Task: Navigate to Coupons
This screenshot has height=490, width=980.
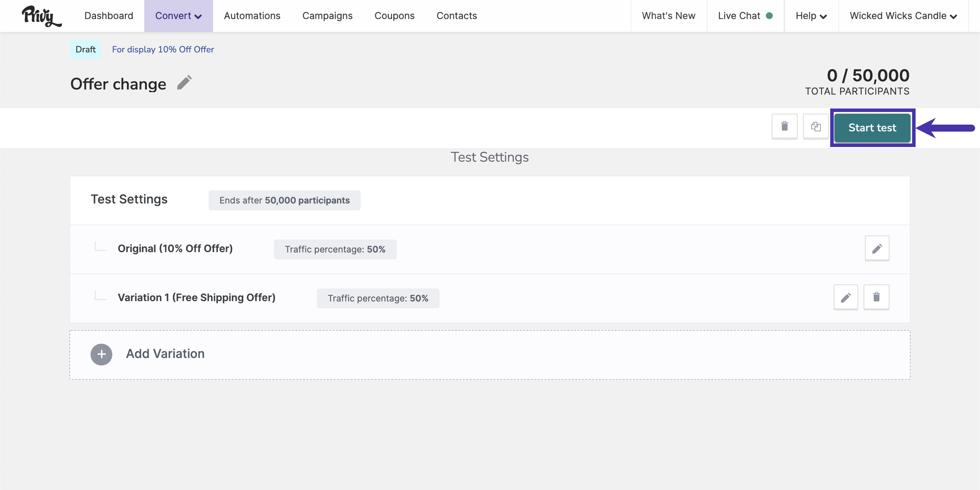Action: pos(394,16)
